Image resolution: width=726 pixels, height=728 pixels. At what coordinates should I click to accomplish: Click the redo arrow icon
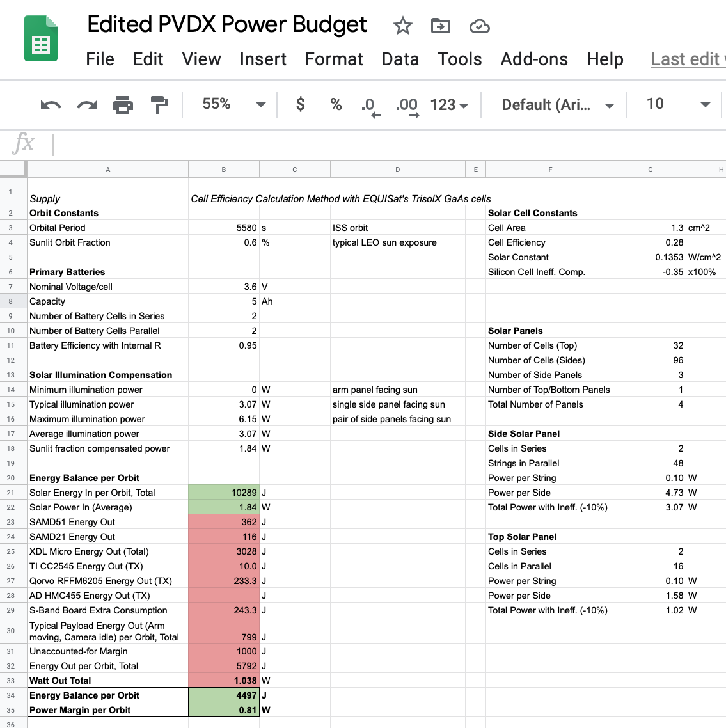pyautogui.click(x=87, y=105)
